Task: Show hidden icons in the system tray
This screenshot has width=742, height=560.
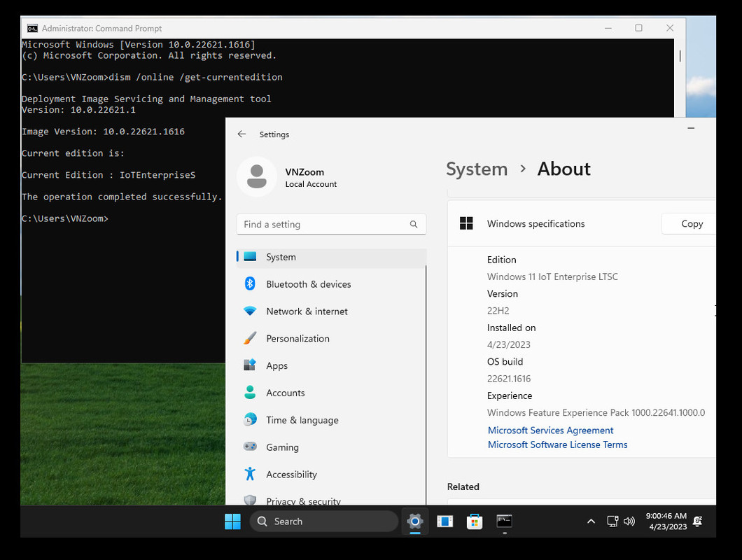Action: click(591, 521)
